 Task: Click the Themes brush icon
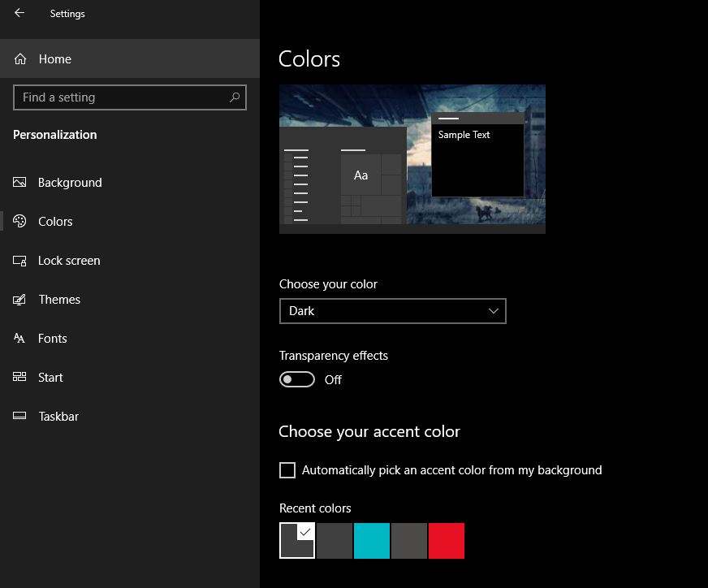click(20, 300)
